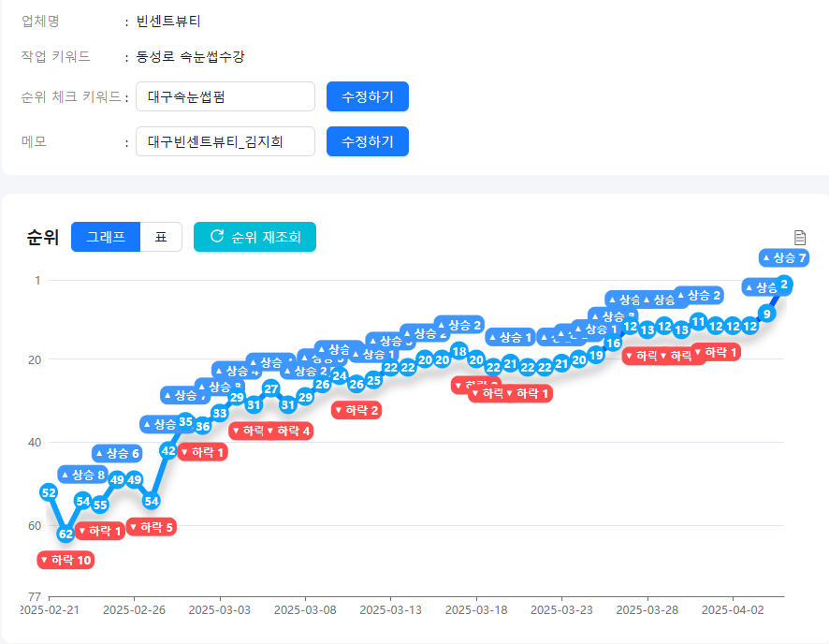The width and height of the screenshot is (829, 644).
Task: Select the data point 52 on chart
Action: coord(49,492)
